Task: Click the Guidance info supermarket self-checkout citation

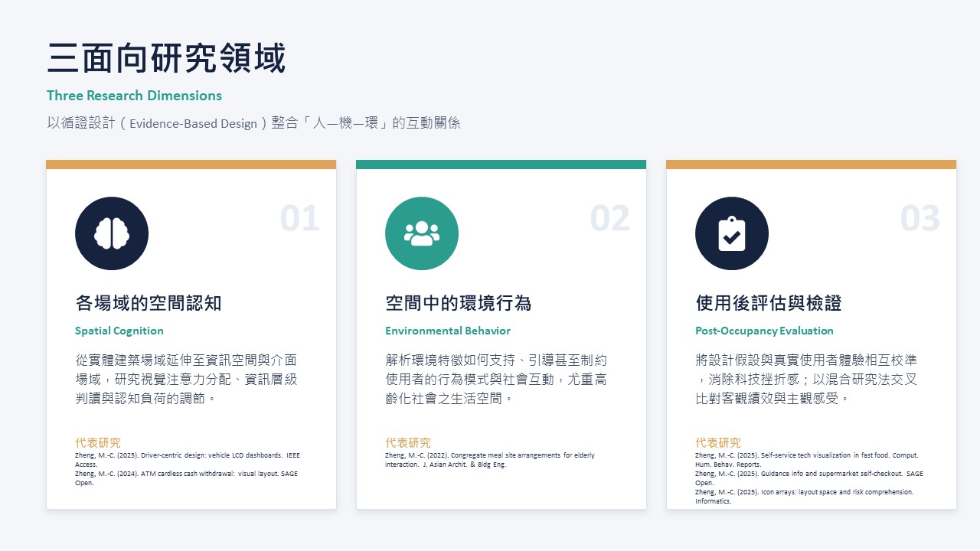Action: point(809,478)
